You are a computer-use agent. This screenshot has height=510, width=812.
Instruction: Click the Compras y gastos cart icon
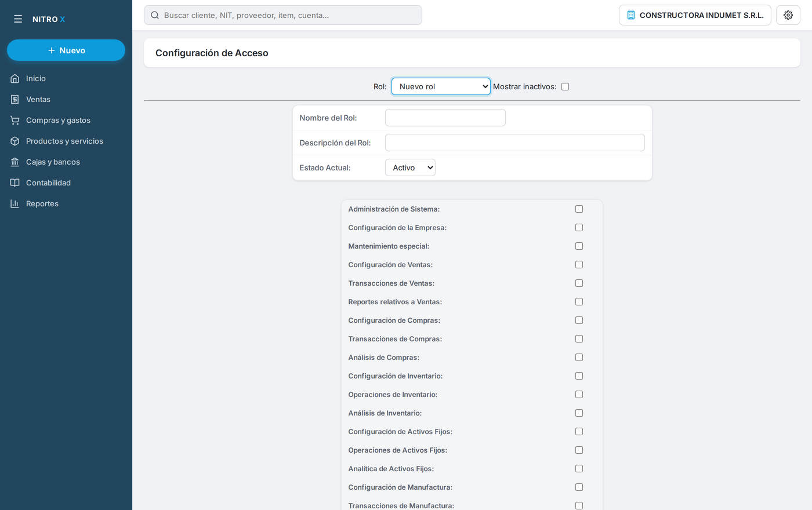tap(15, 120)
